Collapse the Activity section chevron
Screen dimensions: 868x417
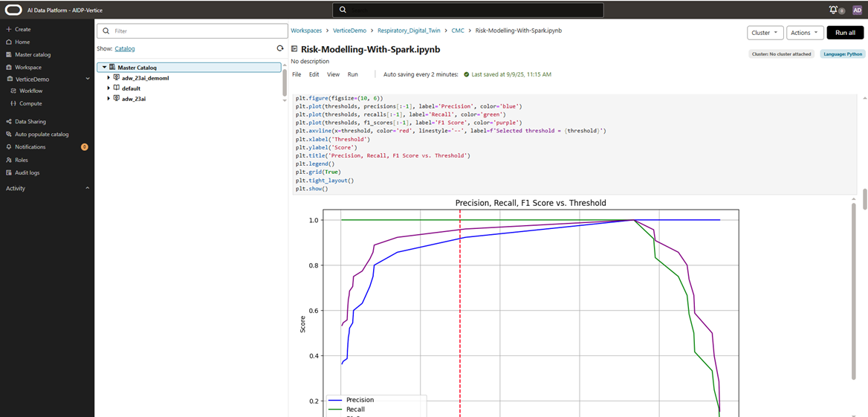[88, 188]
